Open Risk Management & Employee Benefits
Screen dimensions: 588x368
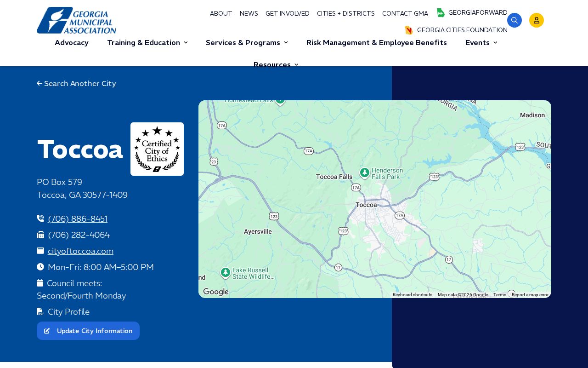pos(377,43)
